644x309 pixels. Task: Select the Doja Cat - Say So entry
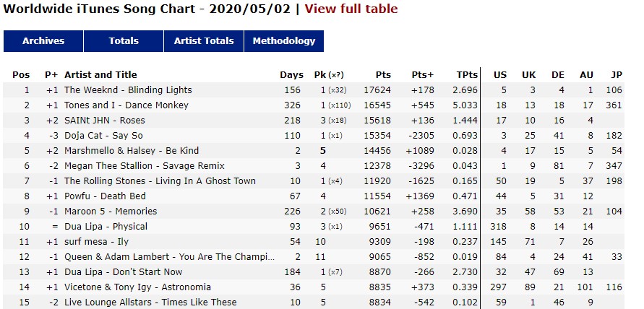click(x=314, y=136)
